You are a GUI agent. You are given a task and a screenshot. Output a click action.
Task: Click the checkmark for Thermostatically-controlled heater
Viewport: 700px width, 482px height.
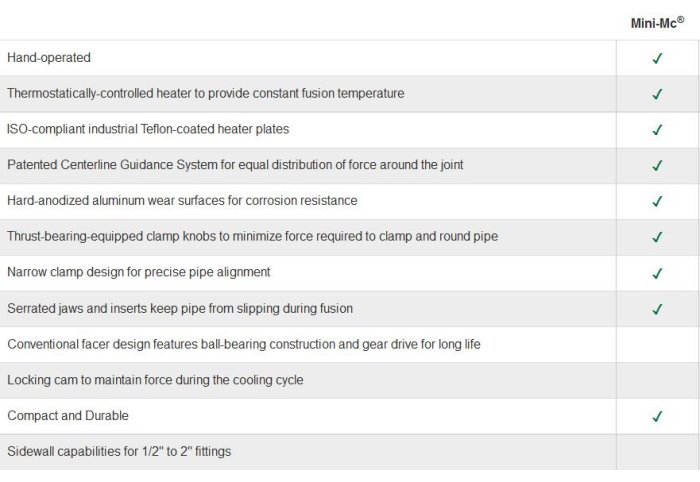[657, 94]
